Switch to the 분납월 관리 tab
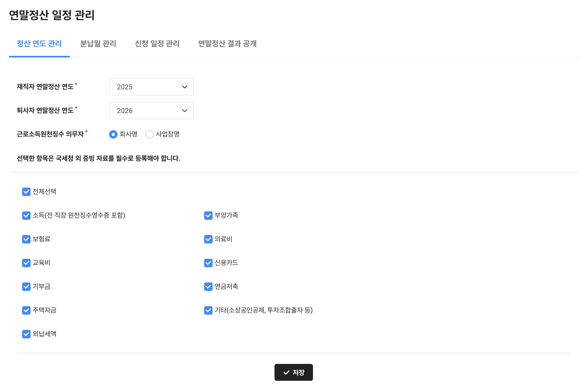 pos(98,44)
